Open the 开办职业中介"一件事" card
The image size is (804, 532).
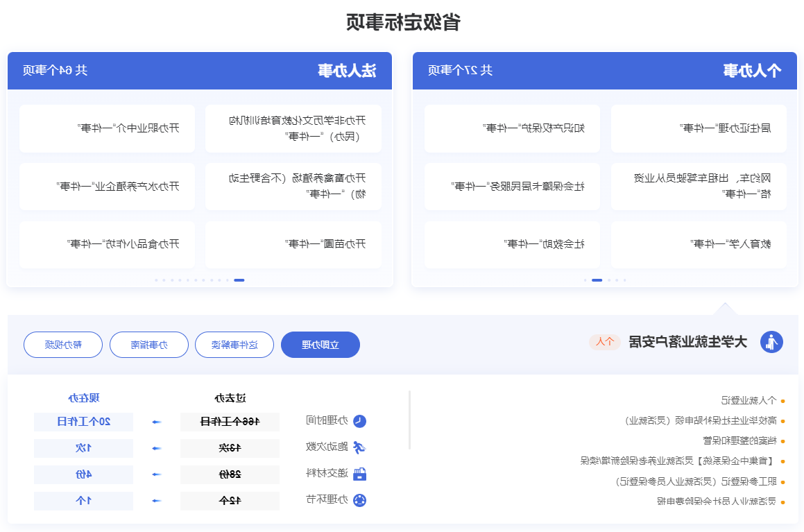coord(107,128)
